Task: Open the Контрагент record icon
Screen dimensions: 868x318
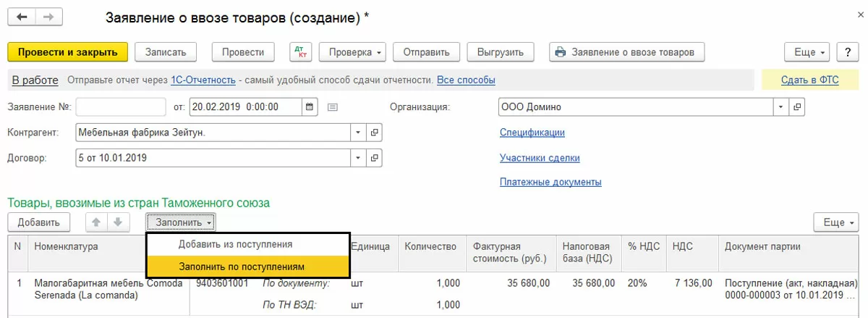Action: coord(375,133)
